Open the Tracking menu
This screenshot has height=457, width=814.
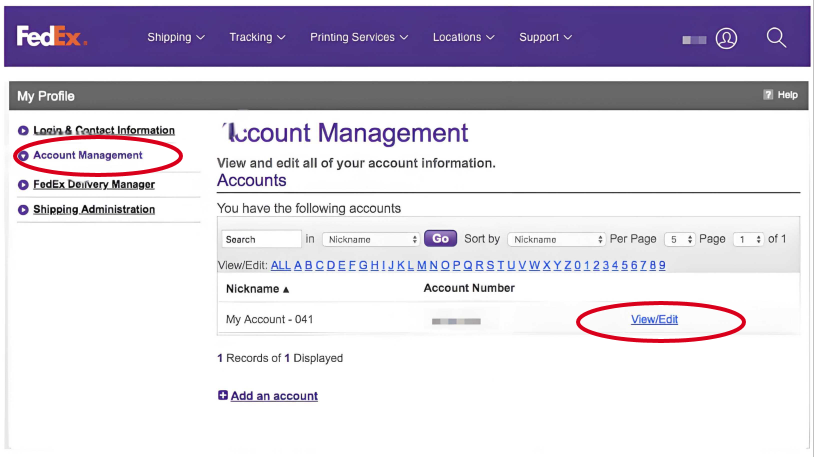(x=257, y=37)
